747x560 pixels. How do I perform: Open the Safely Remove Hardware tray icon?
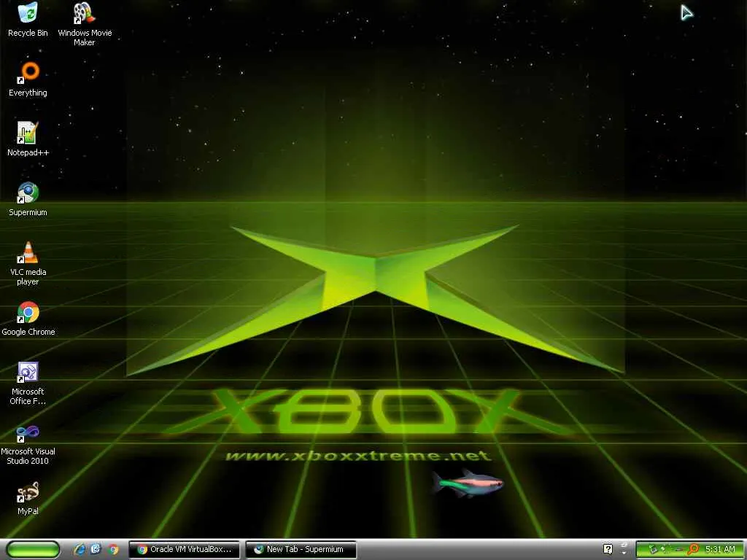tap(653, 549)
